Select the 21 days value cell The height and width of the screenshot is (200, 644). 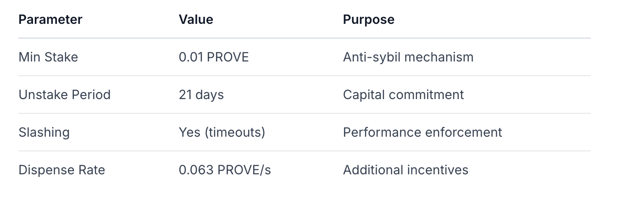click(x=201, y=95)
